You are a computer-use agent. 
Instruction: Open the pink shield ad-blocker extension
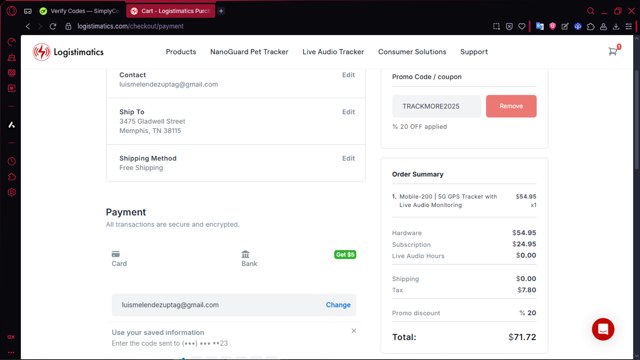coord(552,27)
